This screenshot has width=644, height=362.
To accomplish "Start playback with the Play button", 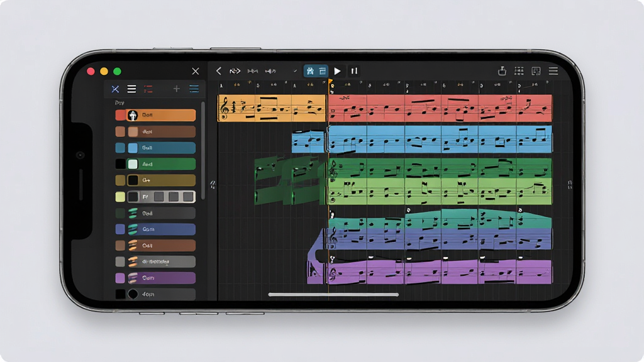I will 337,71.
